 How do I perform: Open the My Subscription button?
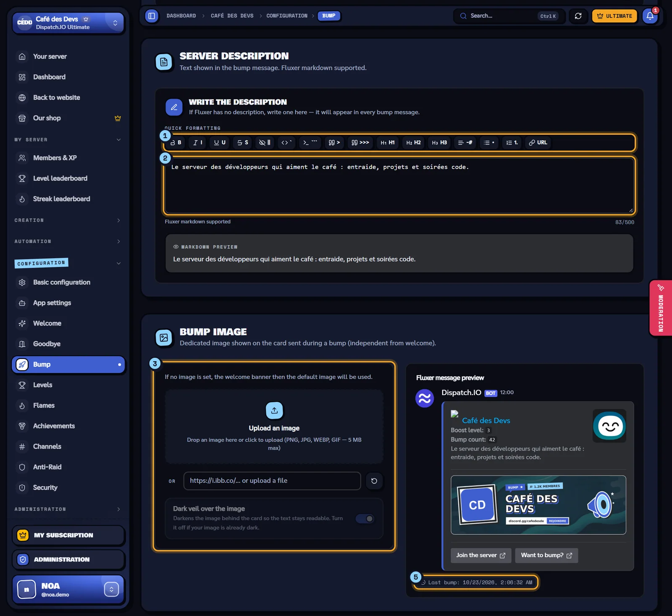(x=68, y=535)
